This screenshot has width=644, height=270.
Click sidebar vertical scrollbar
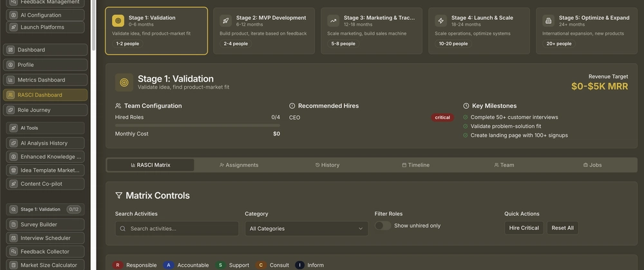pyautogui.click(x=93, y=24)
